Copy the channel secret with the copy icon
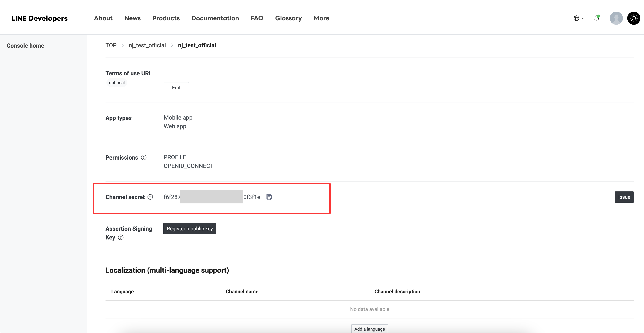 [x=269, y=197]
